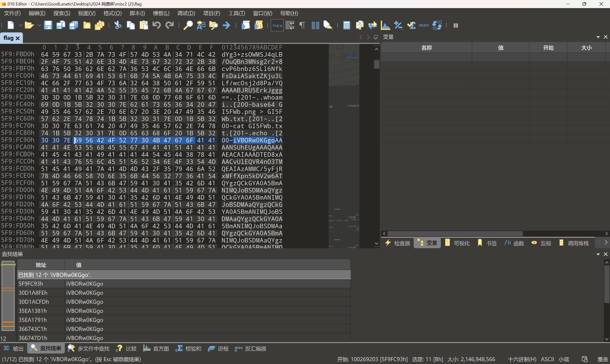Screen dimensions: 610x364
Task: Open the 多文件中查找 tab
Action: pyautogui.click(x=89, y=349)
